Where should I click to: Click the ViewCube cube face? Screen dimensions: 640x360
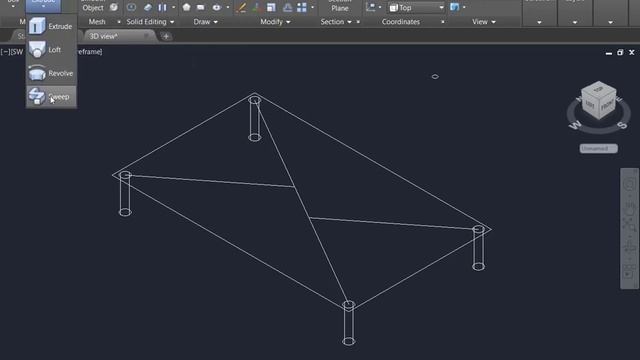tap(599, 100)
